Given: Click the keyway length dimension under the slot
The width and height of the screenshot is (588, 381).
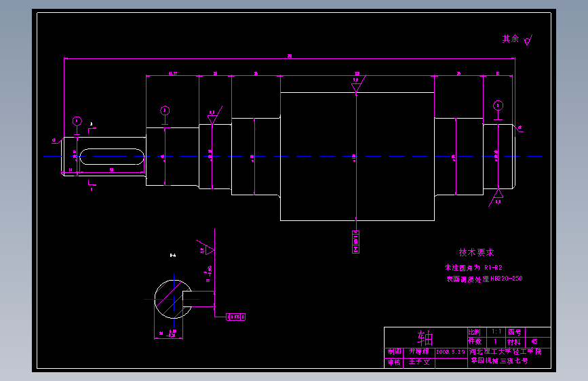Looking at the screenshot, I should (x=112, y=172).
